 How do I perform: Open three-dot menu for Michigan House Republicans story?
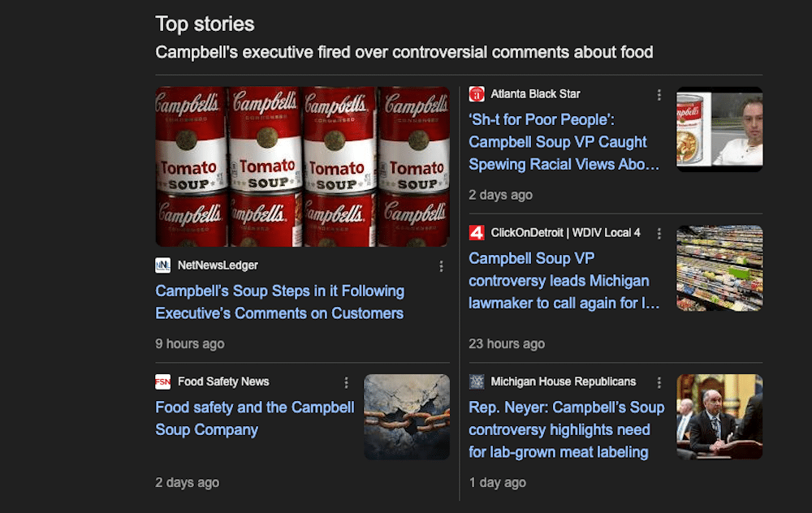tap(659, 382)
